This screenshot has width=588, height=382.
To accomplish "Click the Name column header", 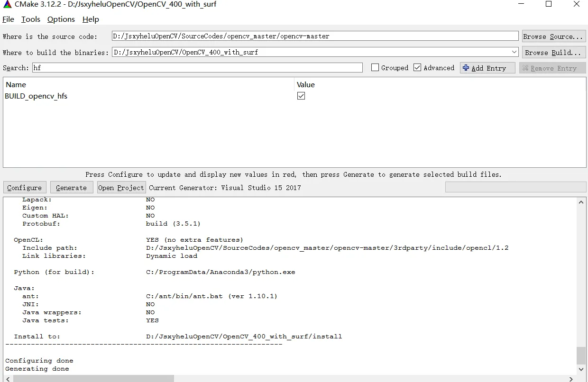I will 16,85.
